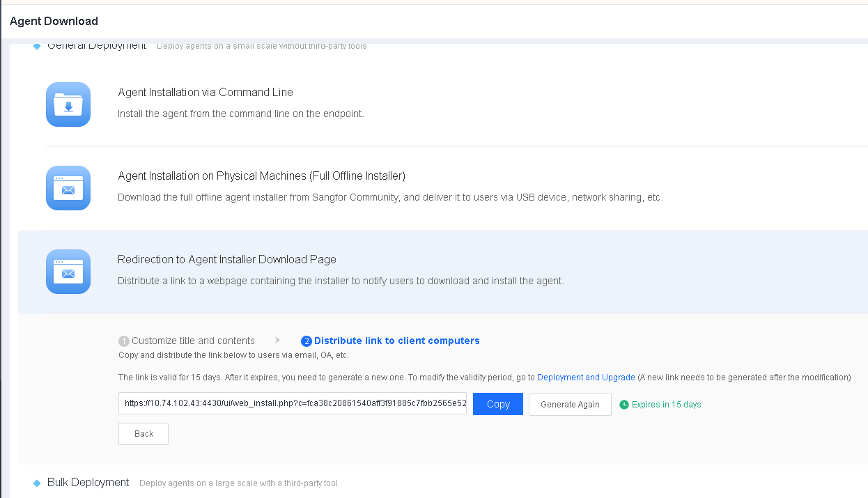Expand Agent Installation via Command Line

(x=206, y=93)
